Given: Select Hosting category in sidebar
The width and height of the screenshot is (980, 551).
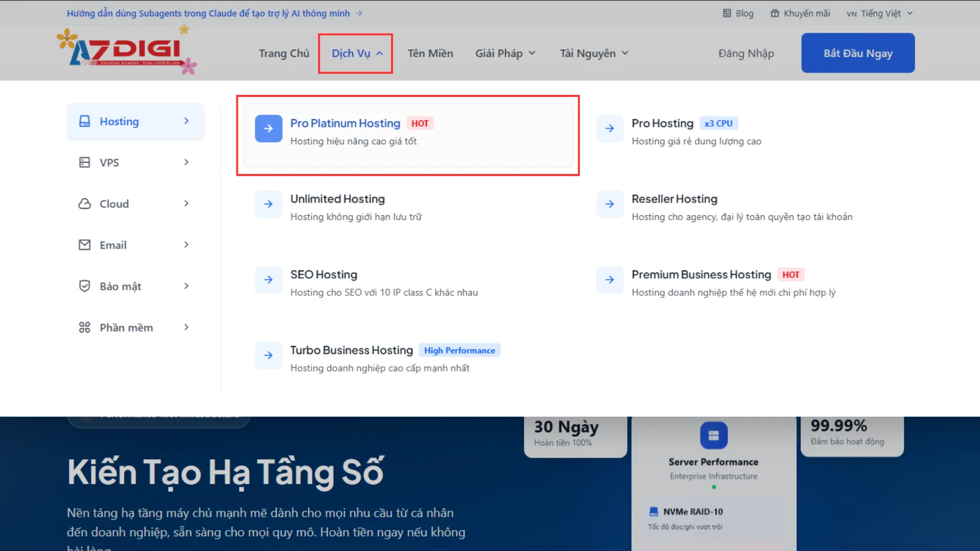Looking at the screenshot, I should 135,121.
